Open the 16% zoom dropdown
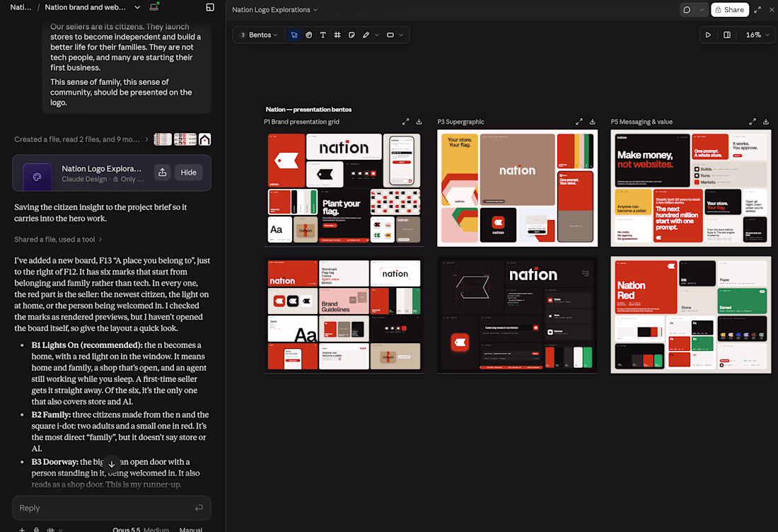The image size is (778, 532). coord(757,35)
